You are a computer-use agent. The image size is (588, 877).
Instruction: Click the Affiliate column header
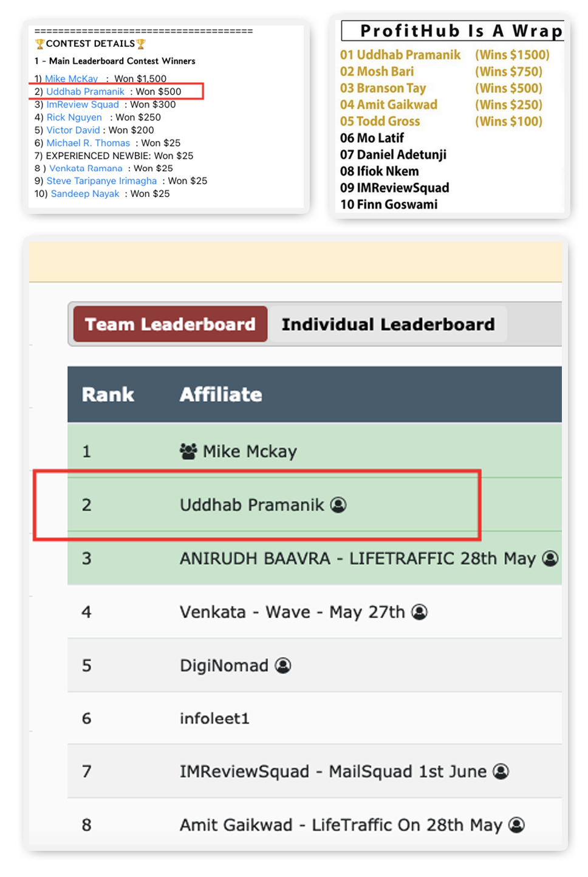pyautogui.click(x=220, y=394)
